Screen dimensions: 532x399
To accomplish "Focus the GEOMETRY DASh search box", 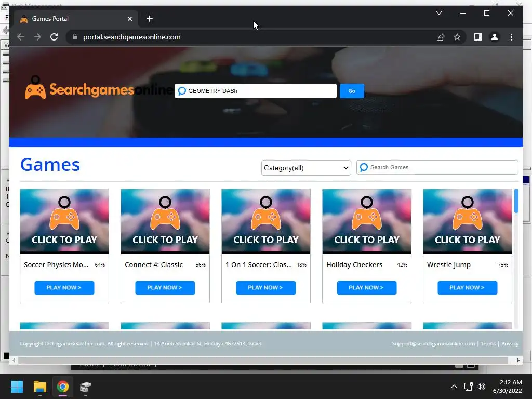I will [256, 91].
